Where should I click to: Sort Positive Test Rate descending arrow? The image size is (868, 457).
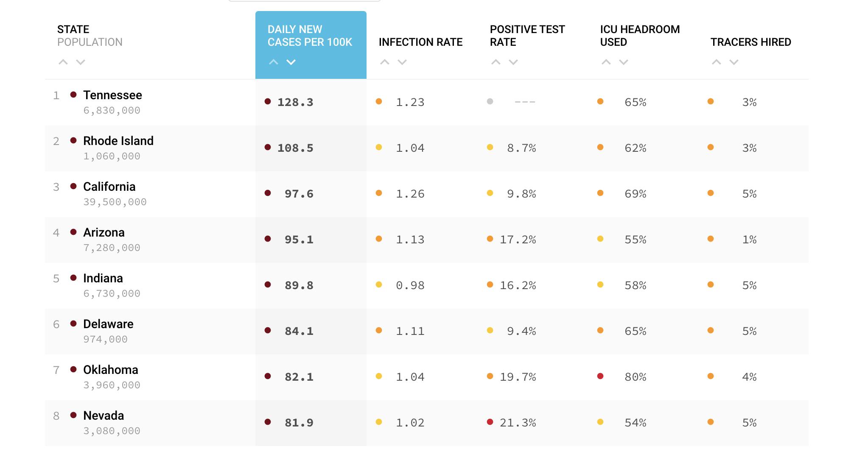(513, 62)
